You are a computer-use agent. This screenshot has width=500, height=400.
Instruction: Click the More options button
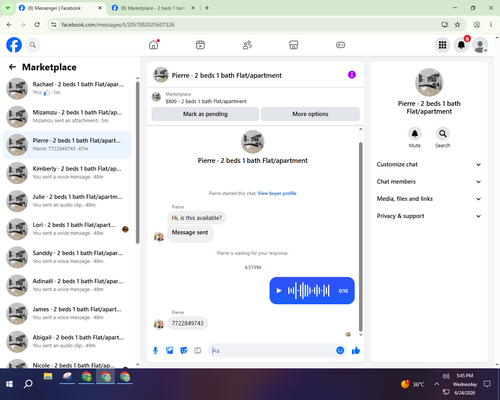pyautogui.click(x=310, y=114)
